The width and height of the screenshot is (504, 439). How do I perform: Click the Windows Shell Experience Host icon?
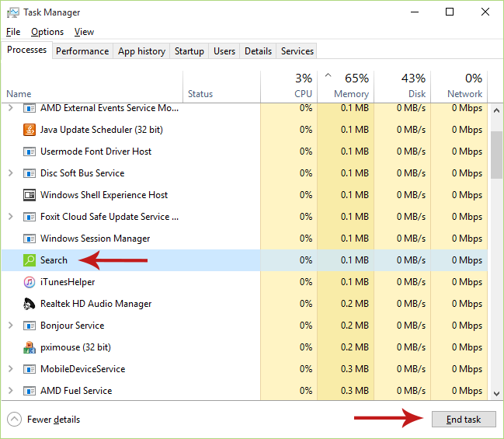click(x=30, y=195)
